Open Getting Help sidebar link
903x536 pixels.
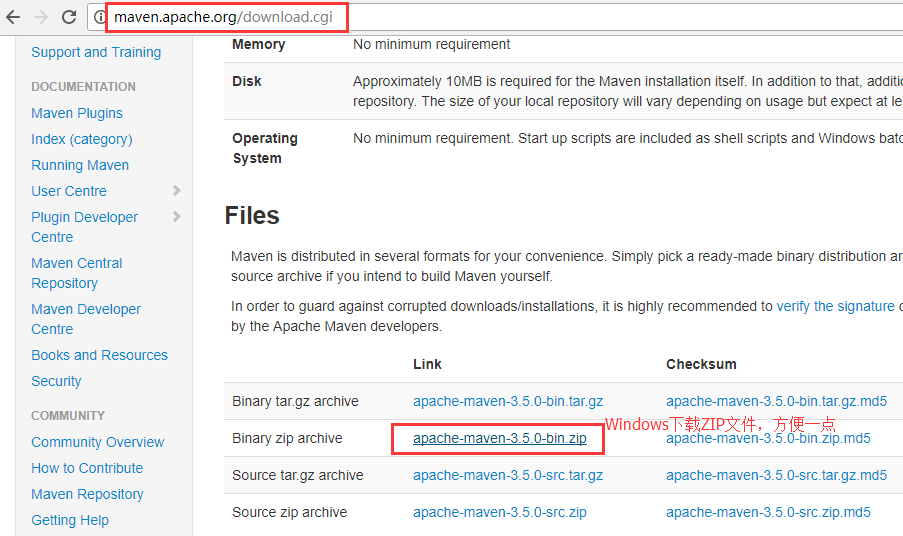[x=70, y=520]
